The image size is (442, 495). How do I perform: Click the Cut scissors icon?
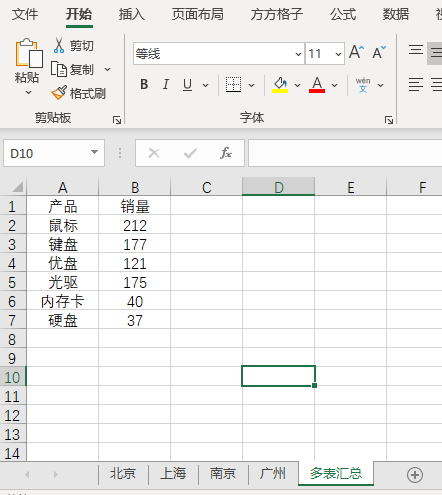click(x=59, y=46)
